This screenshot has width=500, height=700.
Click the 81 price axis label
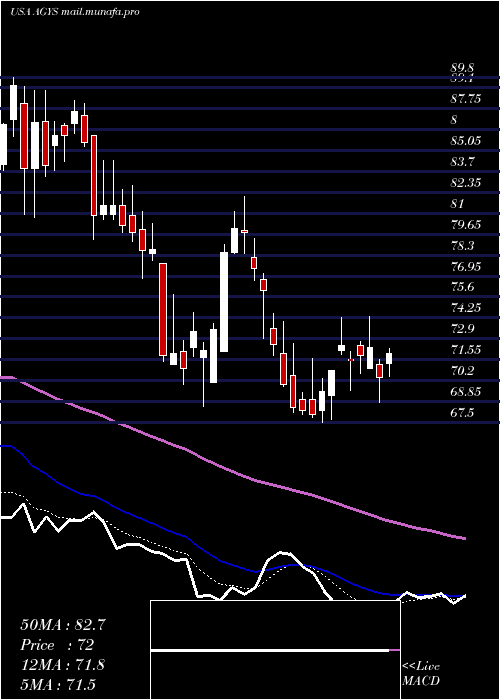[x=458, y=204]
